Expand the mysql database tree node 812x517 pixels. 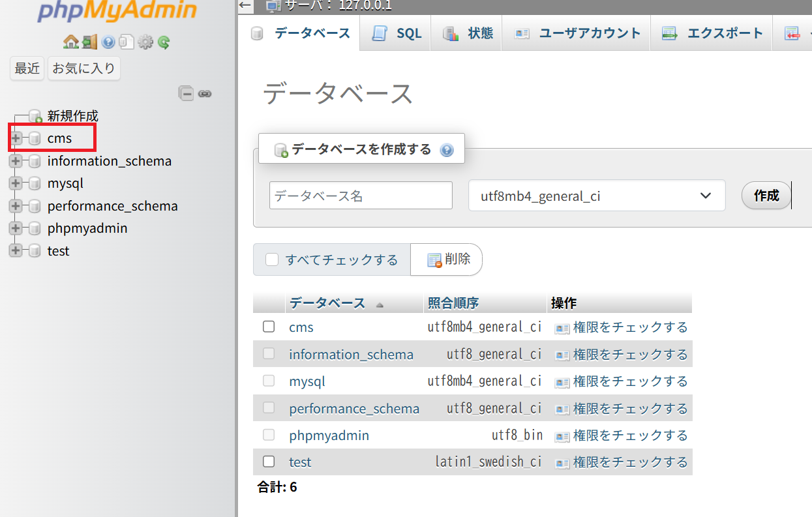16,183
